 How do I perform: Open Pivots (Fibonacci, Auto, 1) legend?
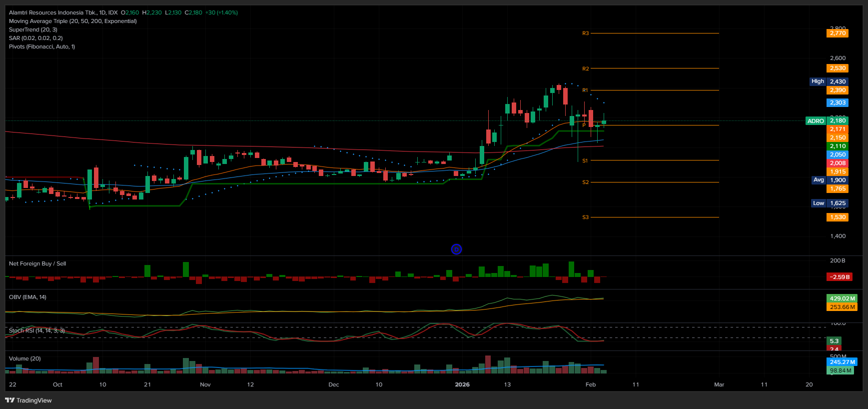pos(42,46)
